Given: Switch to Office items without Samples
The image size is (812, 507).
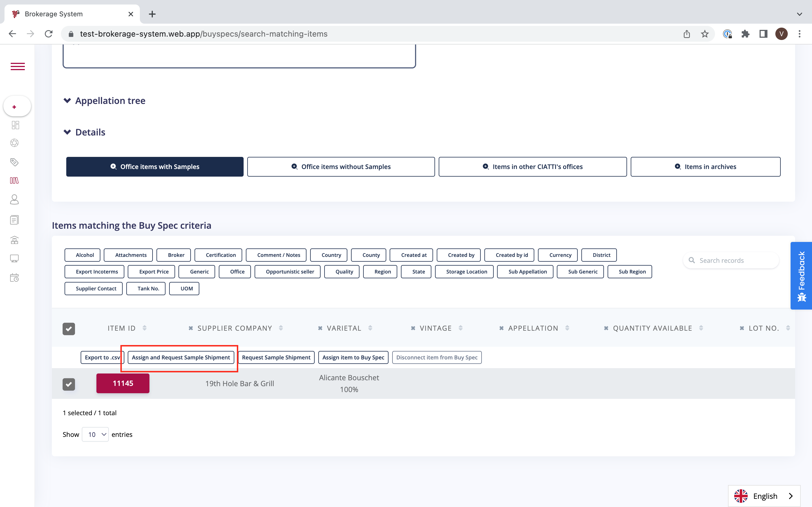Looking at the screenshot, I should pyautogui.click(x=341, y=167).
